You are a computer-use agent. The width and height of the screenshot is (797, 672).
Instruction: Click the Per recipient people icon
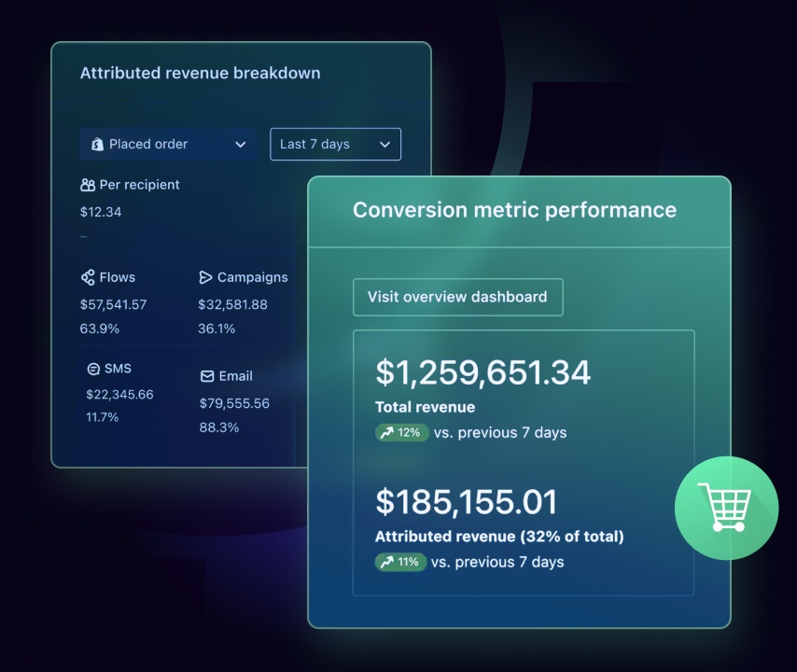click(88, 185)
